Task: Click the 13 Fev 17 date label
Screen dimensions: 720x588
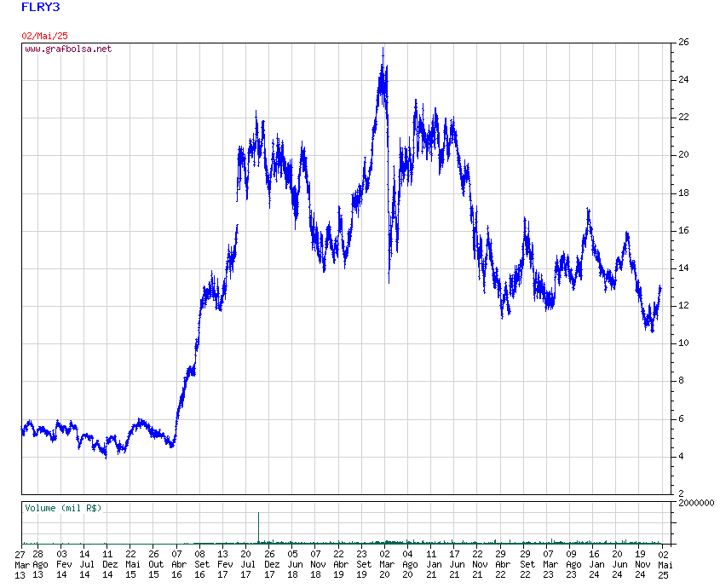Action: pyautogui.click(x=224, y=565)
